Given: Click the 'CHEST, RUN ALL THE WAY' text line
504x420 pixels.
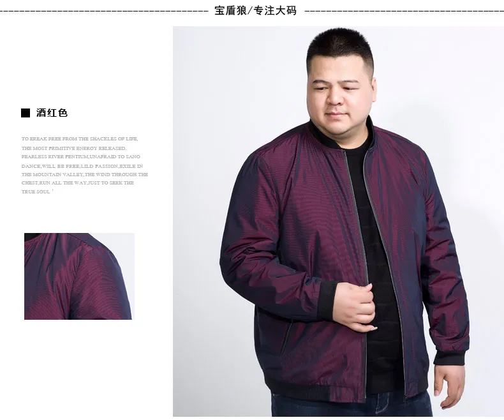Looking at the screenshot, I should coord(77,183).
